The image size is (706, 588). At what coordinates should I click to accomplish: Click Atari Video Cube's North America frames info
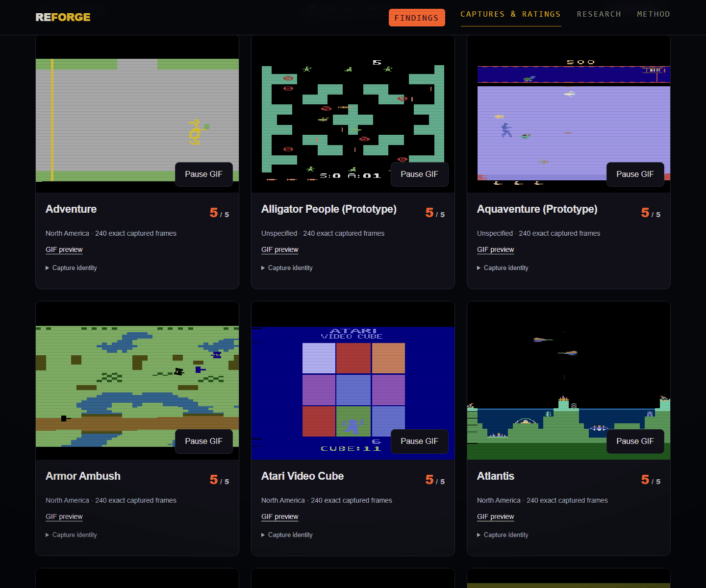[x=327, y=501]
